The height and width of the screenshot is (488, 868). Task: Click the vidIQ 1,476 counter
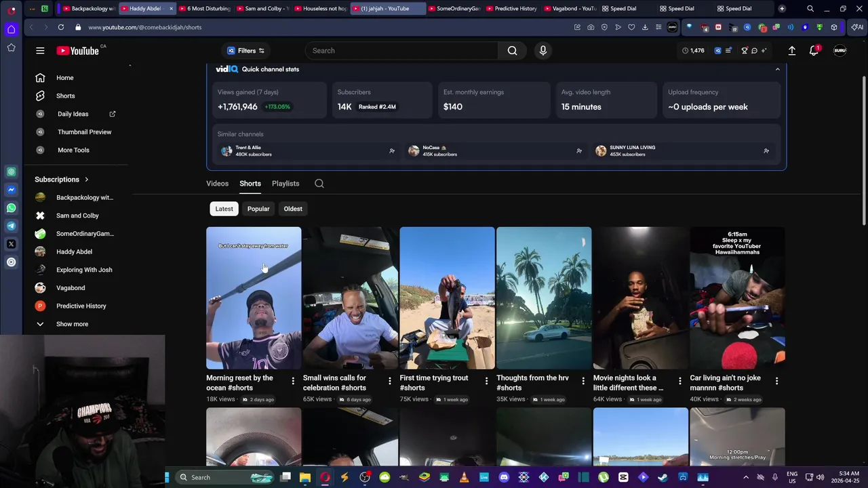[x=693, y=51]
